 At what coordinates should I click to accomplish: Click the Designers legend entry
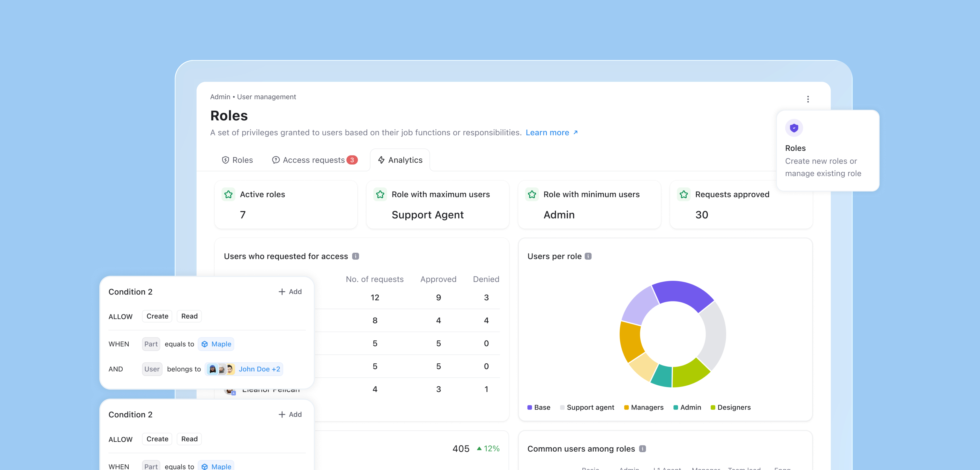730,408
